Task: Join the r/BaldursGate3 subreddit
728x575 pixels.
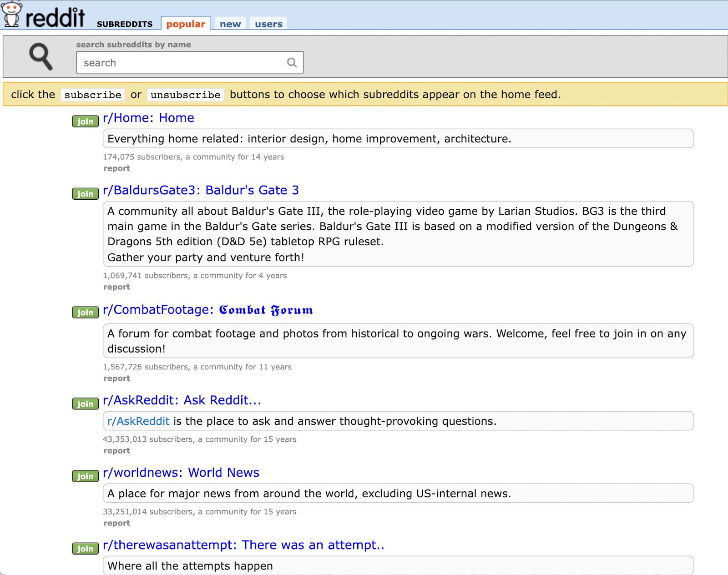Action: (85, 194)
